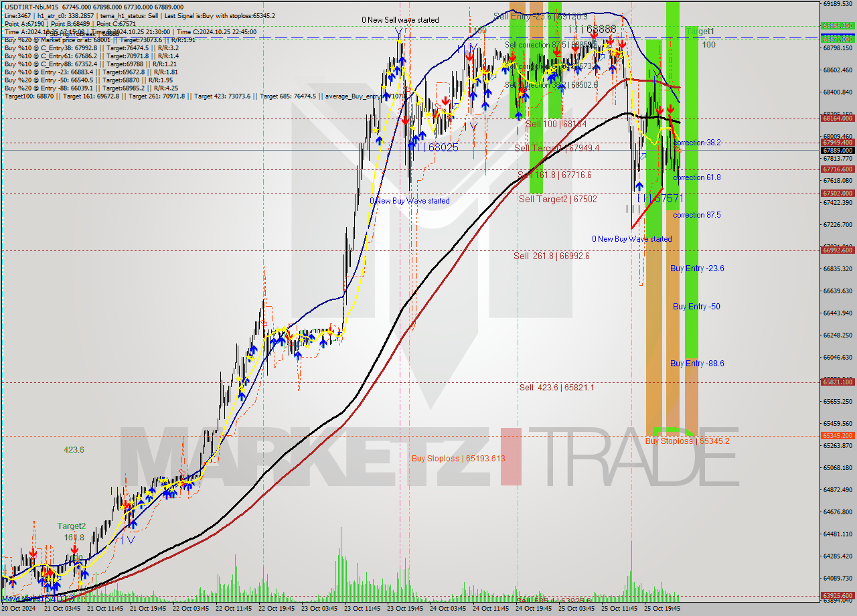The image size is (857, 616).
Task: Click the 'Buy %20 @ Entry -88: 66039.1' row
Action: point(90,88)
